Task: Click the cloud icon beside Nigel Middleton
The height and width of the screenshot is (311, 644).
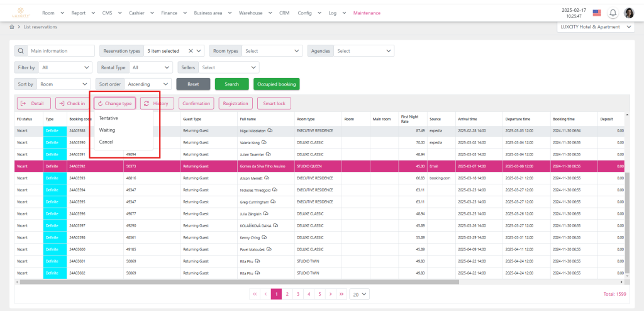Action: (x=270, y=130)
